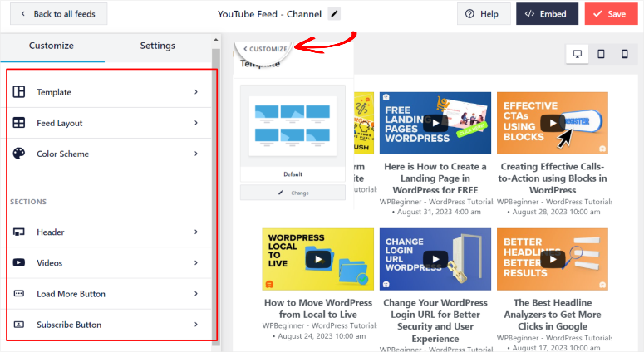This screenshot has width=644, height=352.
Task: Click the Load More Button label
Action: [71, 294]
